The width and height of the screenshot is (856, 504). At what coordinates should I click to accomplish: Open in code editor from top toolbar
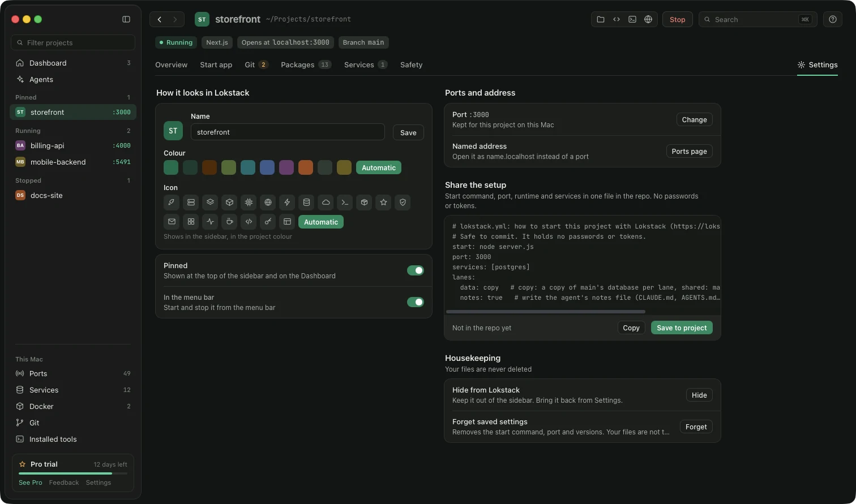(617, 19)
